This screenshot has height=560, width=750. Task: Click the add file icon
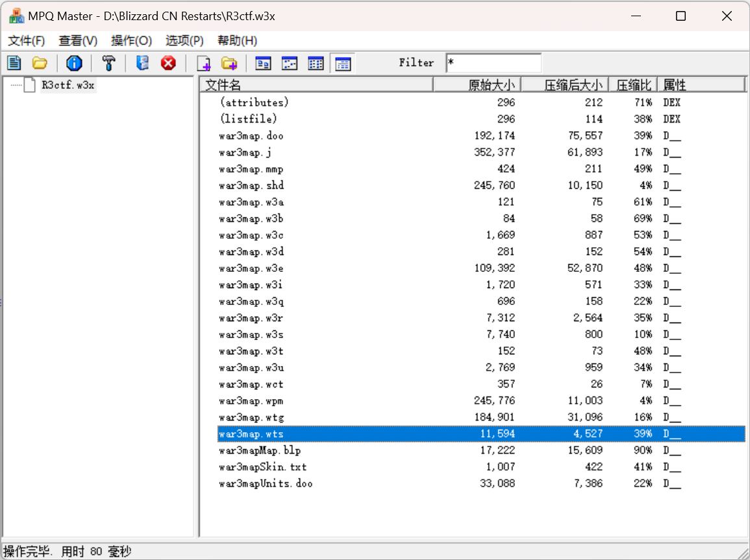point(204,63)
